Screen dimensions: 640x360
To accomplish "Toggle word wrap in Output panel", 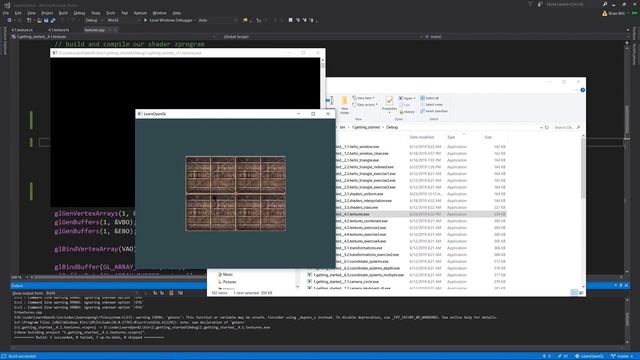I will [180, 293].
